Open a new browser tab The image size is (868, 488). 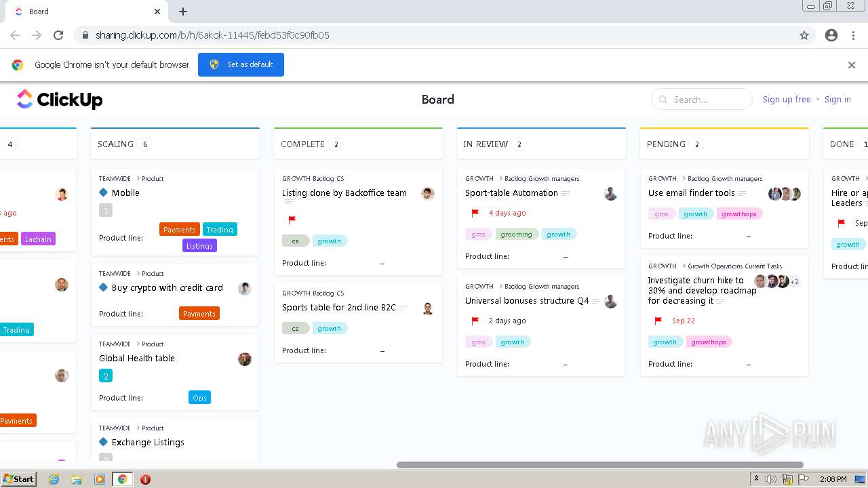tap(183, 12)
